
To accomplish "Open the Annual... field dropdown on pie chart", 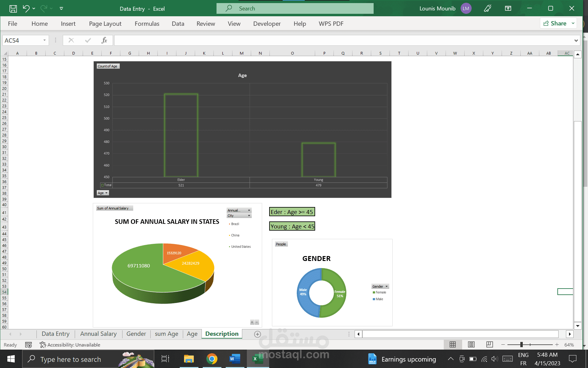I will 239,210.
